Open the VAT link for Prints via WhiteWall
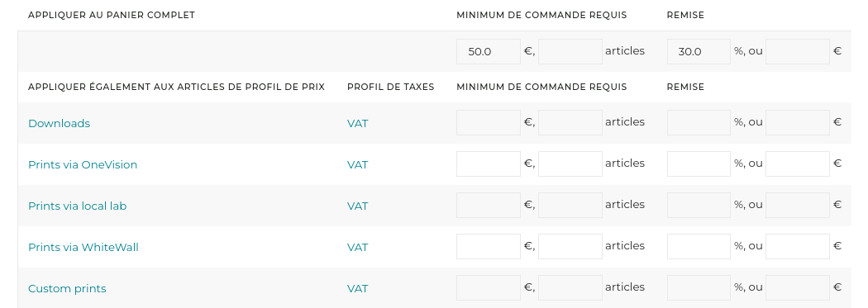Image resolution: width=868 pixels, height=308 pixels. [358, 247]
